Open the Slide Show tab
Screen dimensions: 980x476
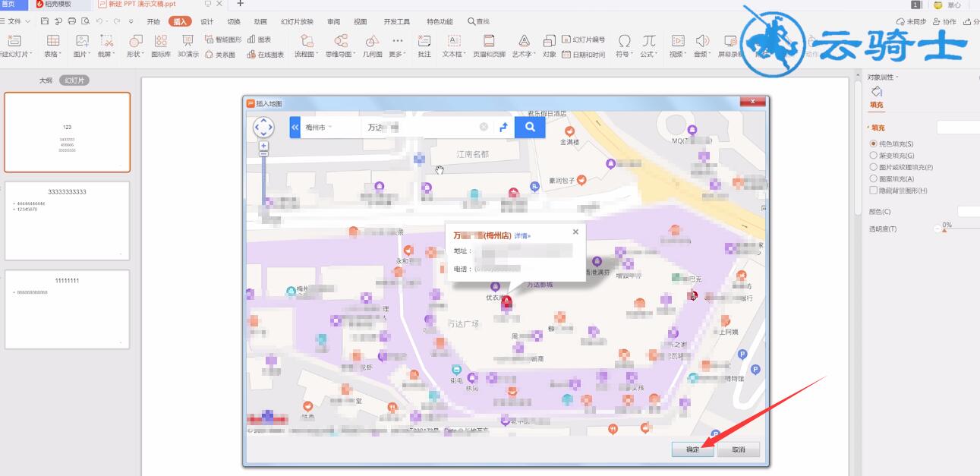pos(297,21)
